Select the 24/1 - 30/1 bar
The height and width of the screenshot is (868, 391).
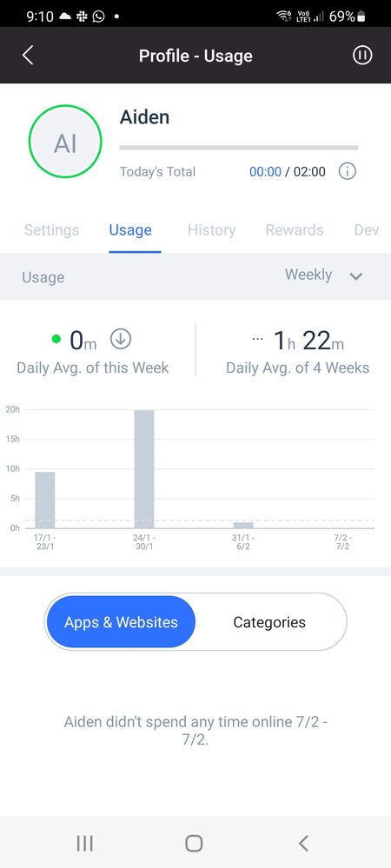[x=144, y=469]
